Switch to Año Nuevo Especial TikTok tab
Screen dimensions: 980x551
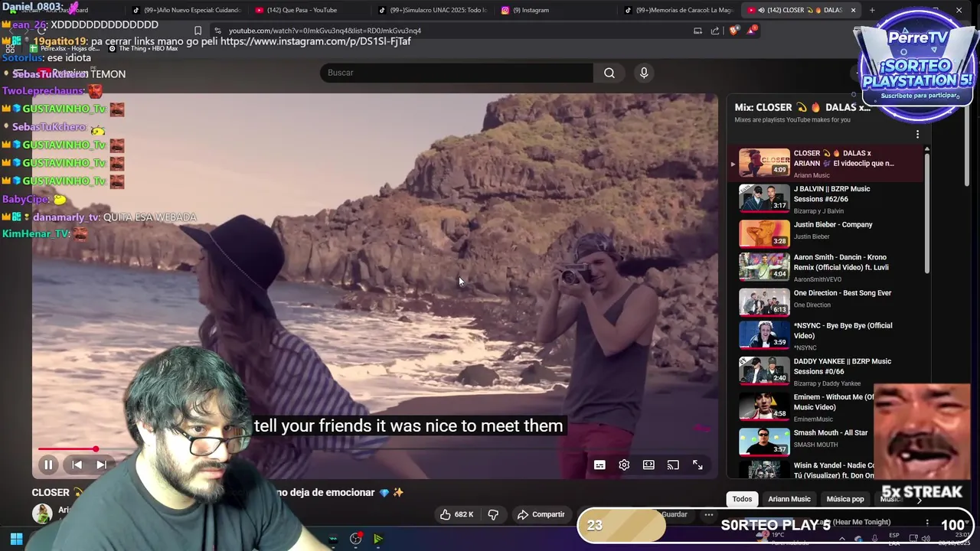coord(186,10)
